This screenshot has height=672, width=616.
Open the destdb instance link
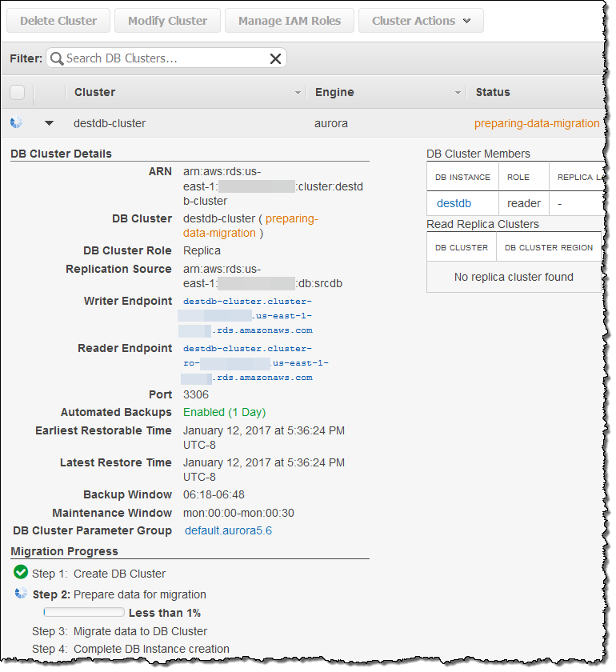coord(454,203)
